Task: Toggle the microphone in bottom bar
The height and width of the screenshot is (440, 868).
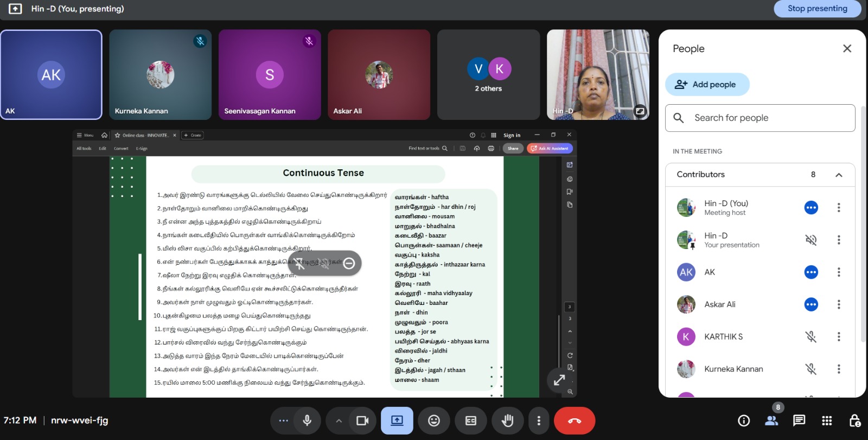Action: coord(307,420)
